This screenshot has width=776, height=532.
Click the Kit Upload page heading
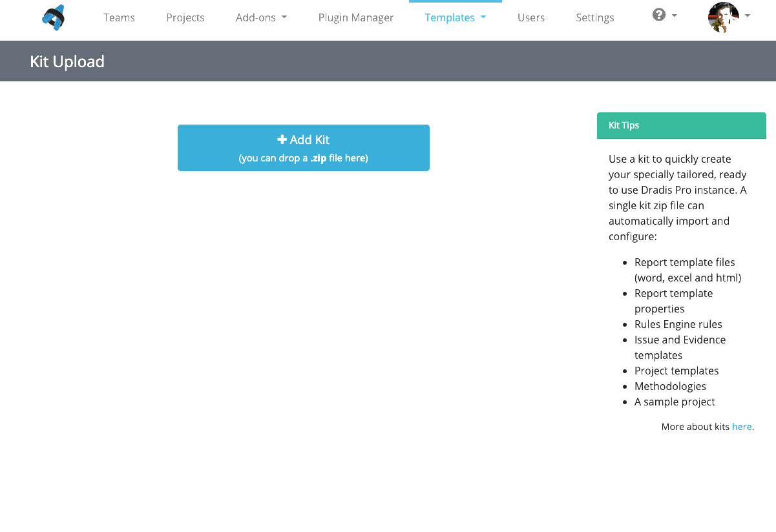[x=67, y=61]
